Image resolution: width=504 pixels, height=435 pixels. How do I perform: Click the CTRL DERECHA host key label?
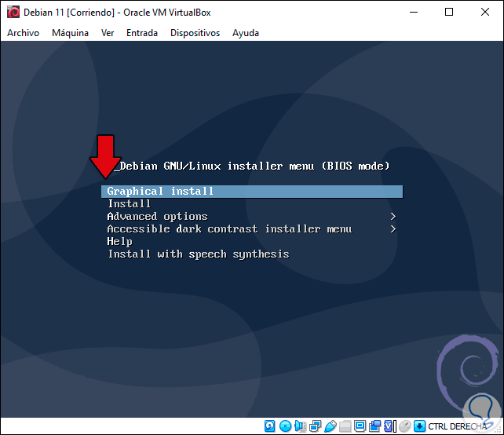457,426
